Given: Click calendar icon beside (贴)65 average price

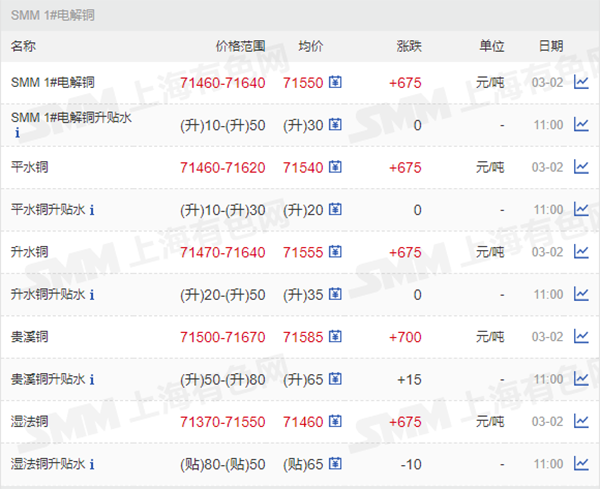Looking at the screenshot, I should (335, 464).
